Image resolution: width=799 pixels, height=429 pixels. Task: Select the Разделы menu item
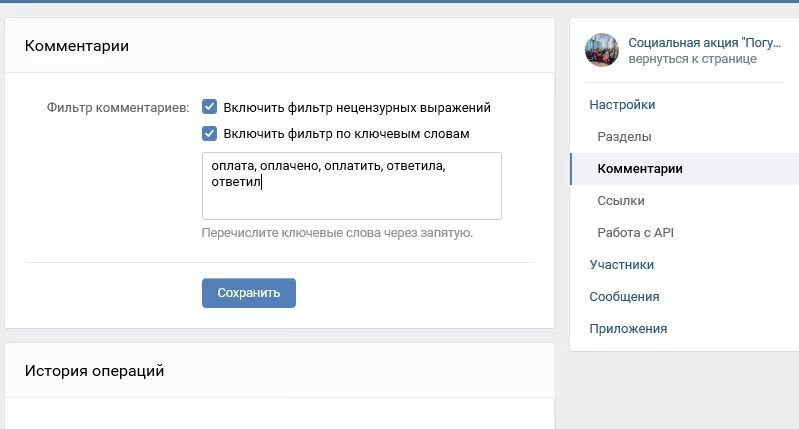[x=624, y=137]
